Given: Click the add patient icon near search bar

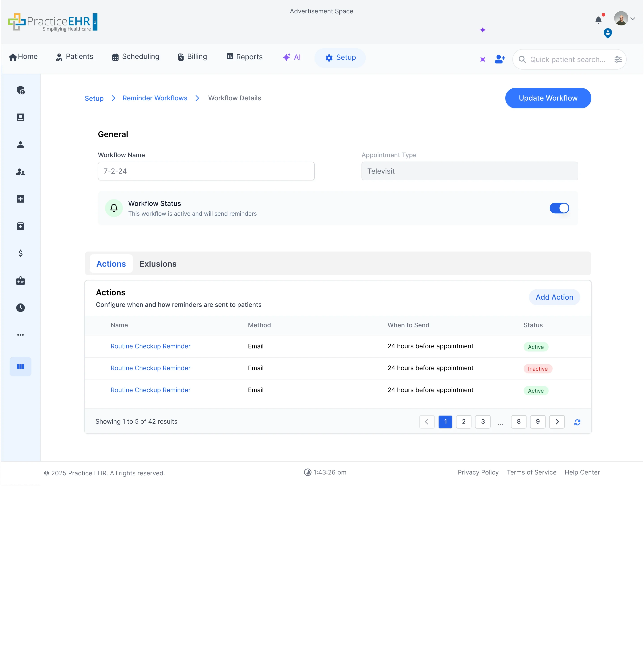Looking at the screenshot, I should pyautogui.click(x=500, y=59).
